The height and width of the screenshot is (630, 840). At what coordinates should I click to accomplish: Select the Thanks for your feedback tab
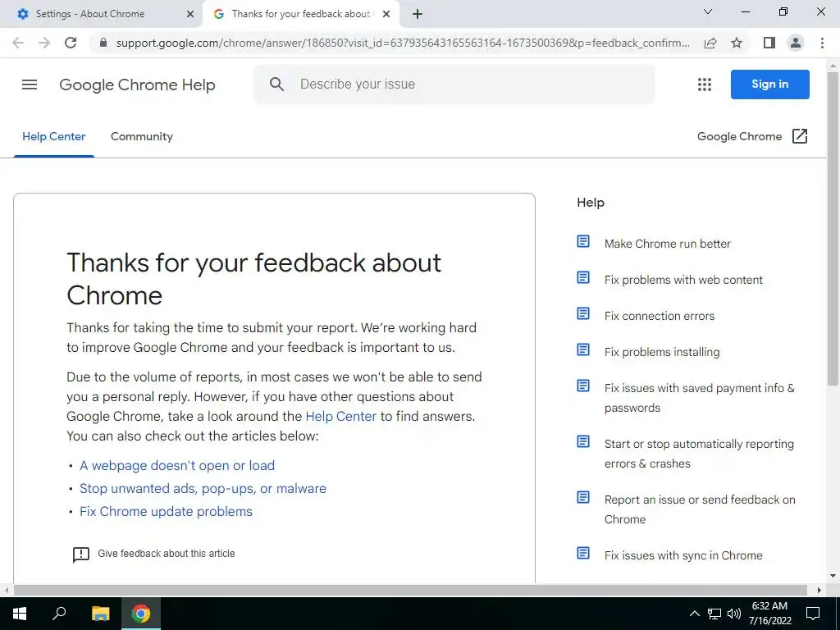300,14
